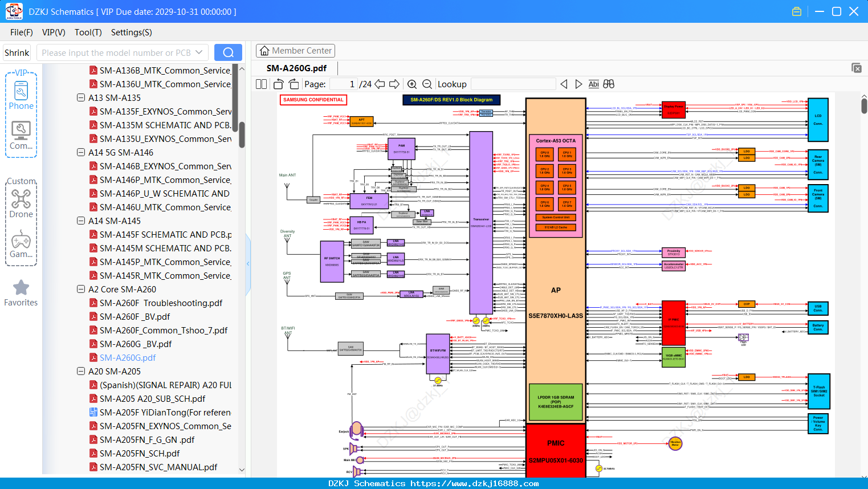Screen dimensions: 868x489
Task: Click the PDF icon of SM-A260F_BV.pdf
Action: coord(93,316)
